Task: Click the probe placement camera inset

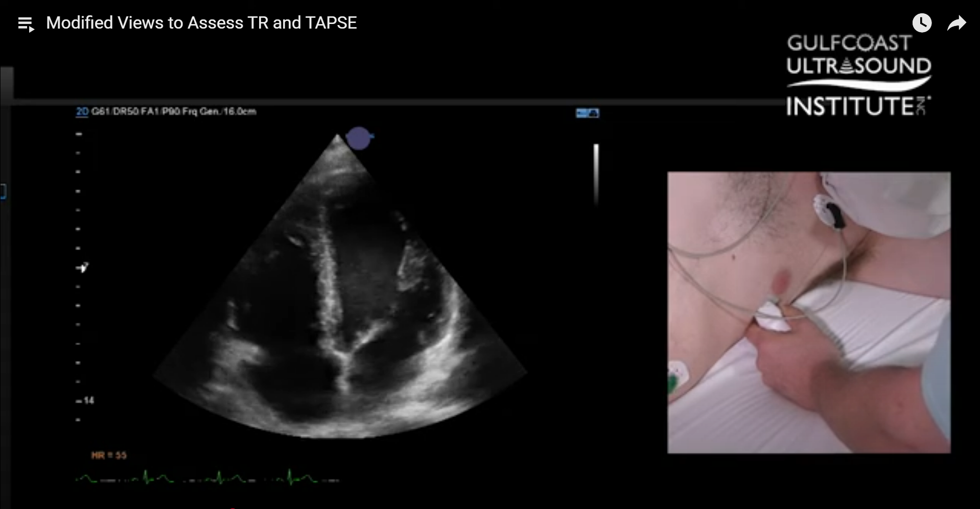Action: 808,312
